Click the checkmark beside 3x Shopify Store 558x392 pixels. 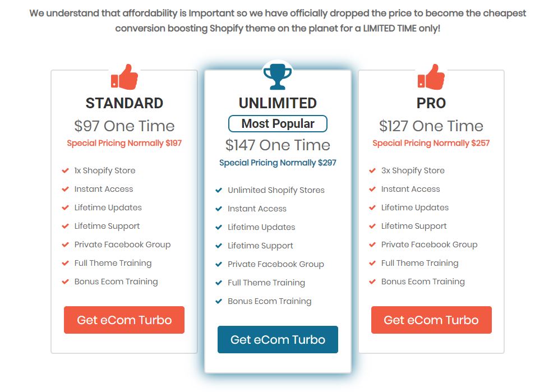(372, 170)
